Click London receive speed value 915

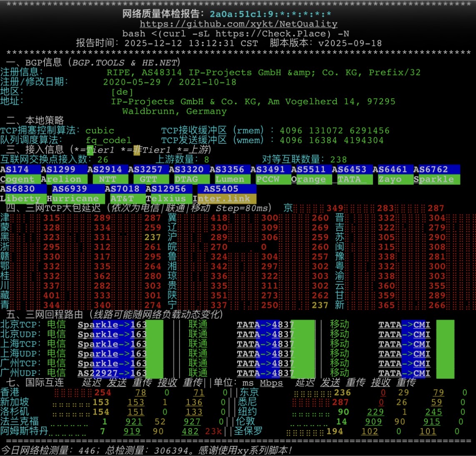pos(431,421)
